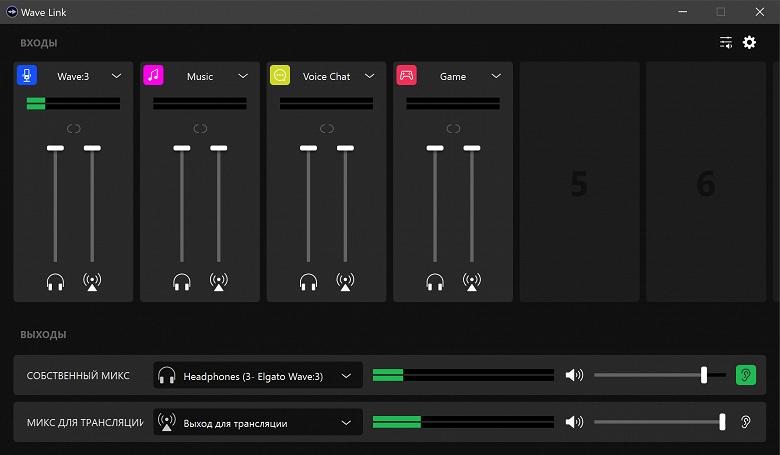Open the Wave Link settings gear
This screenshot has width=780, height=455.
(x=749, y=42)
